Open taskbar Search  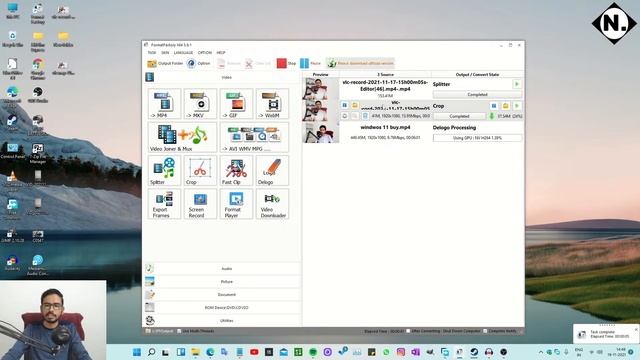151,352
